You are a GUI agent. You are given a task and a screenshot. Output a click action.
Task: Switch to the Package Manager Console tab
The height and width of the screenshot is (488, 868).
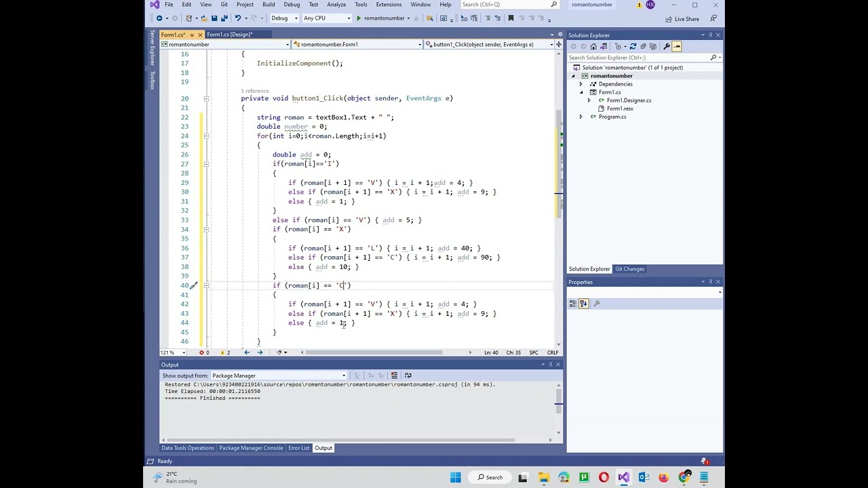(251, 448)
